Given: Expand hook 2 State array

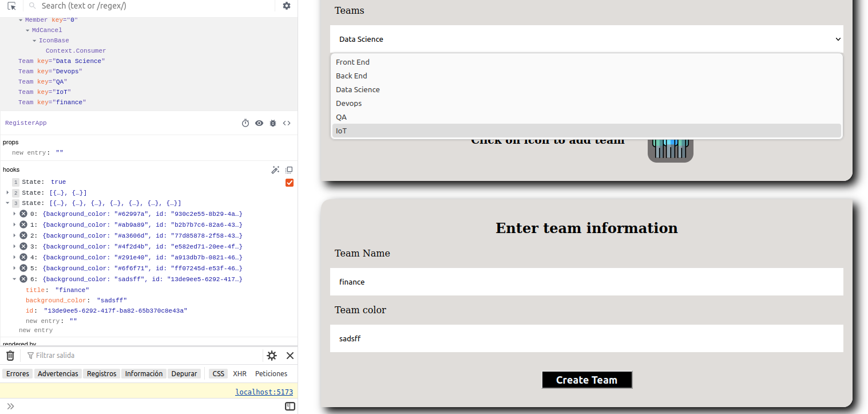Looking at the screenshot, I should tap(7, 192).
